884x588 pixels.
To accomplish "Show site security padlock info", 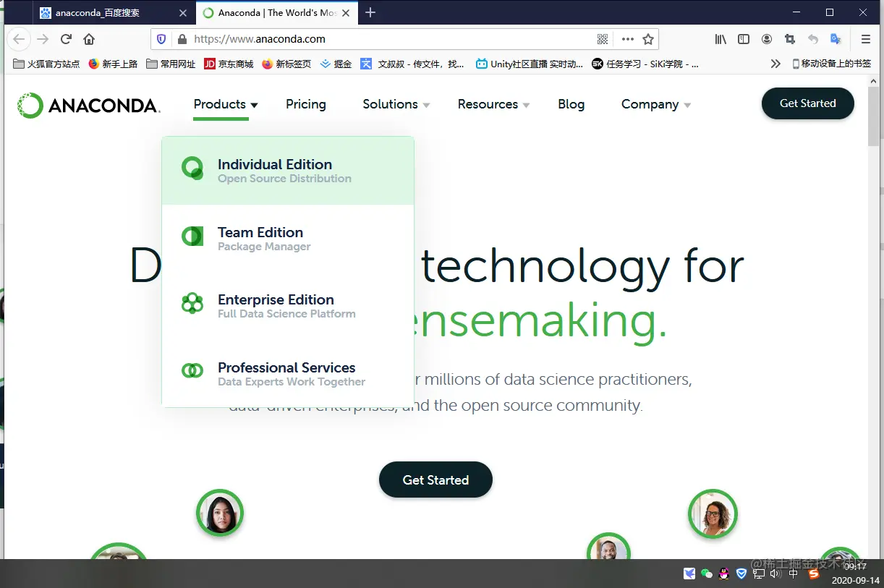I will [x=182, y=39].
